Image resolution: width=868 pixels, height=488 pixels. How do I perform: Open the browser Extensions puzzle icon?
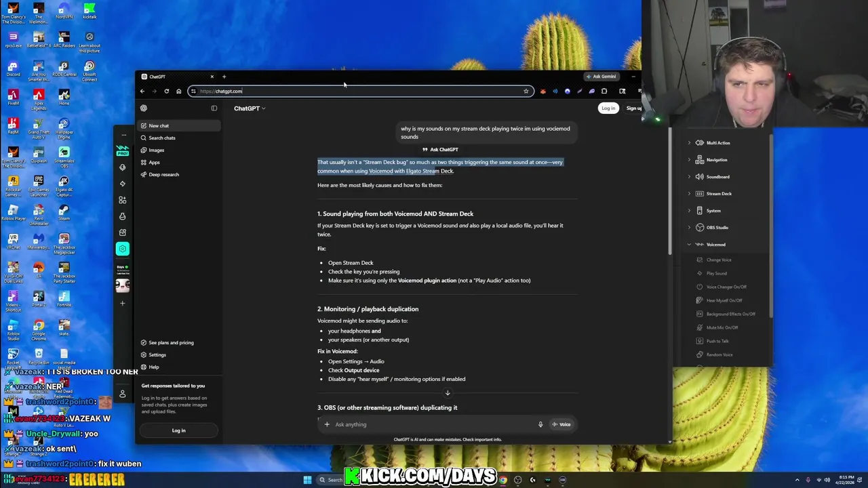pyautogui.click(x=604, y=91)
